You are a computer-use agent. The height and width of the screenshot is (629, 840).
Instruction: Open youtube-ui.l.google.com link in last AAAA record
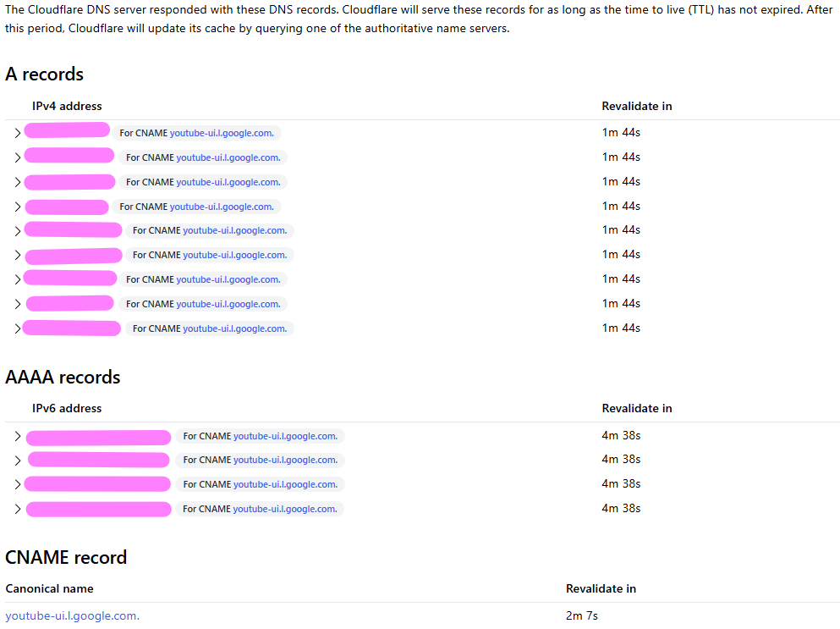coord(285,509)
